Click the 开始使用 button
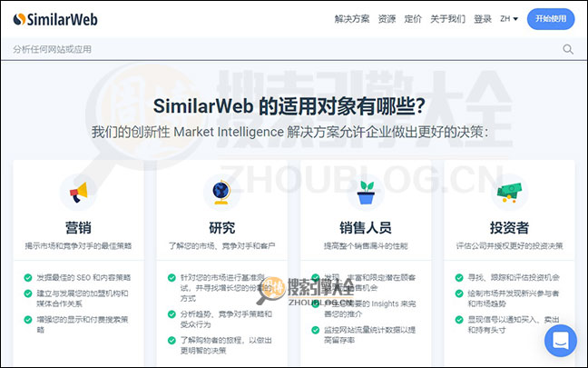Screen dimensions: 588x368 [x=551, y=19]
